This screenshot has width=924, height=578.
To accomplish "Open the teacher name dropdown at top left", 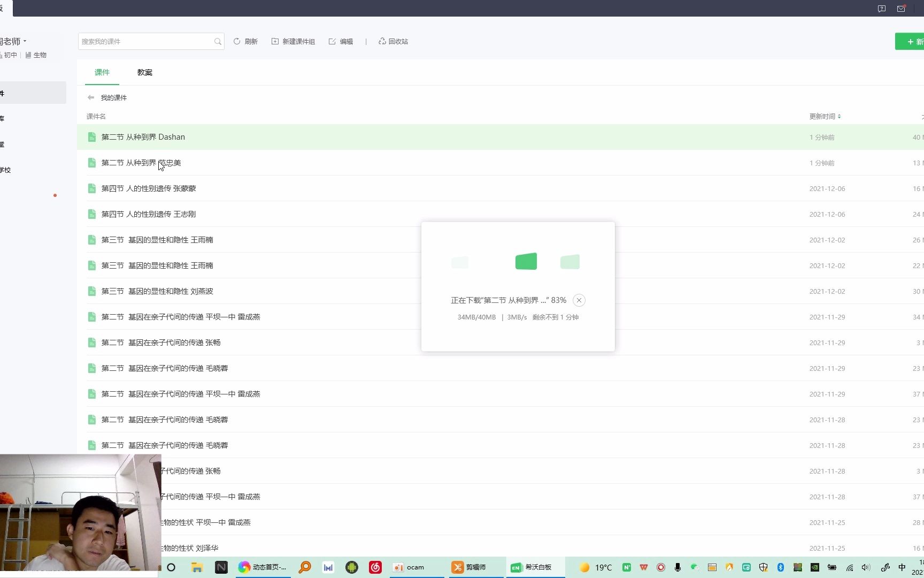I will pyautogui.click(x=14, y=41).
